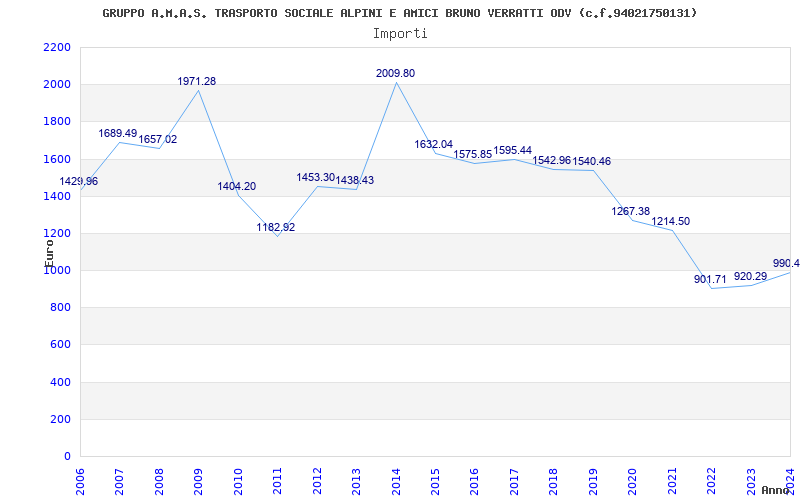Click the data label 1453.30
This screenshot has width=800, height=500.
pos(316,177)
